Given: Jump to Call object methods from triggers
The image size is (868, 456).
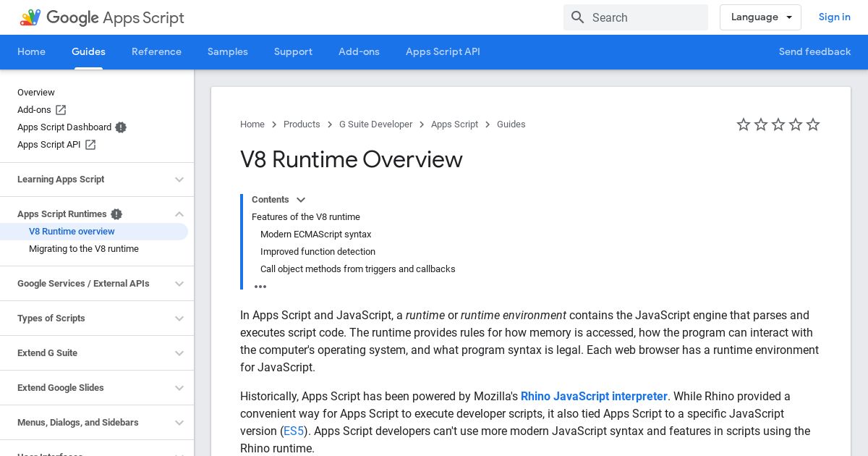Looking at the screenshot, I should point(358,269).
